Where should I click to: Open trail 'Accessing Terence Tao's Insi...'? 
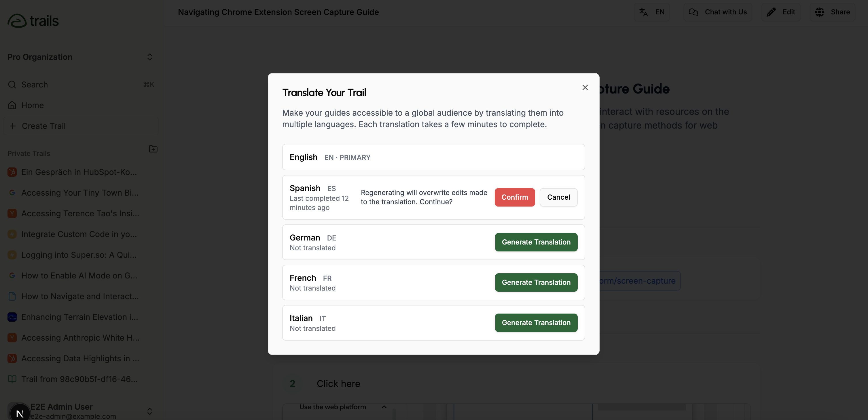pyautogui.click(x=81, y=213)
